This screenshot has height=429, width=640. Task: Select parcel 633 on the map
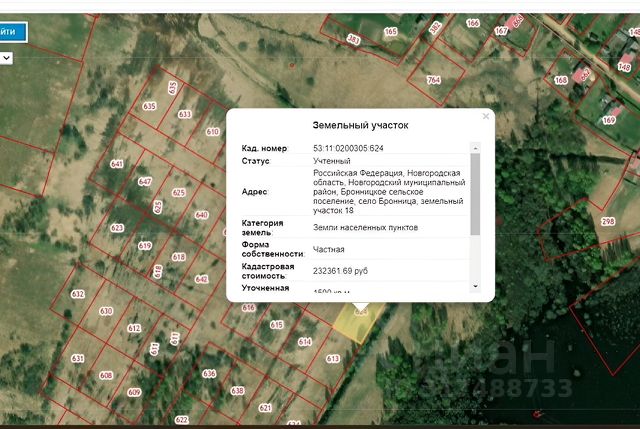point(184,114)
